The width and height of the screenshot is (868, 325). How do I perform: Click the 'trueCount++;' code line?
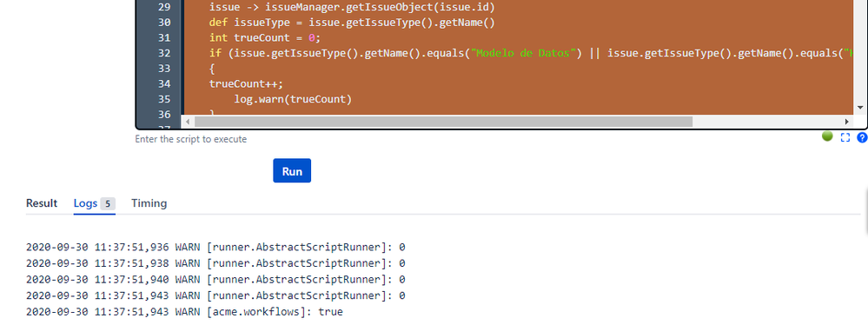[x=247, y=84]
